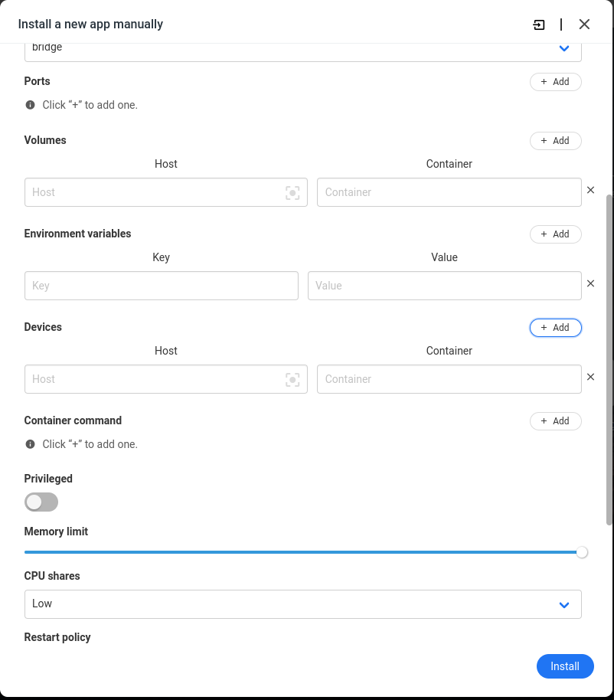
Task: Click Add next to Volumes
Action: [x=555, y=141]
